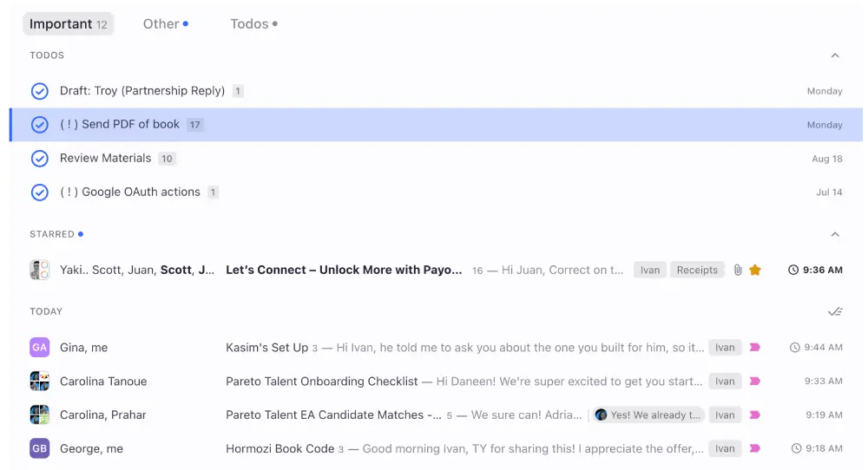Image resolution: width=868 pixels, height=470 pixels.
Task: Click the 9:33 AM timestamp
Action: coord(823,381)
